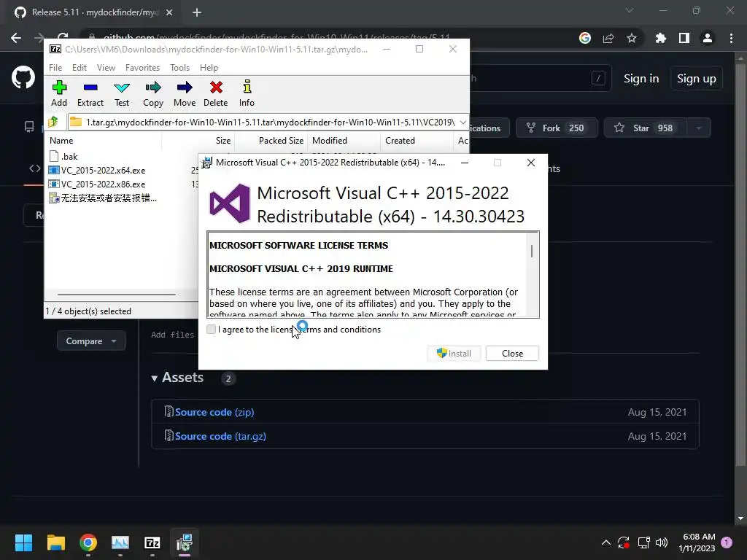Select VC_2015-2022.x86.exe in file list

point(97,184)
